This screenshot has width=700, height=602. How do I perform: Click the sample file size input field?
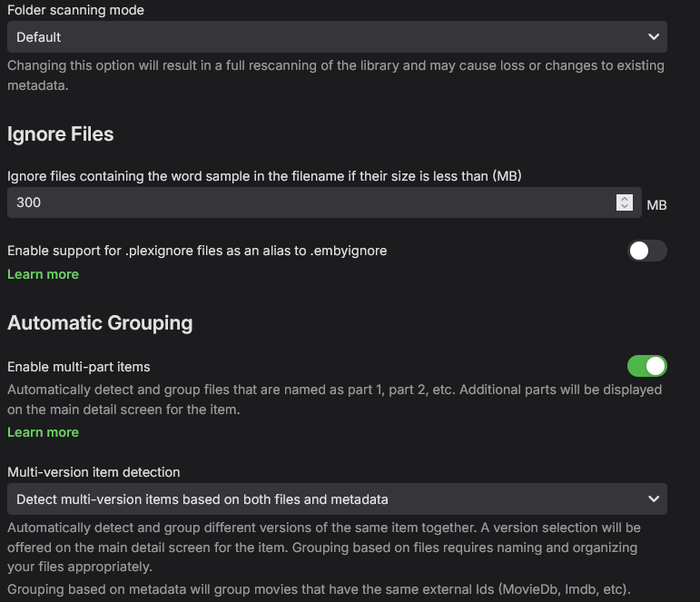tap(309, 202)
